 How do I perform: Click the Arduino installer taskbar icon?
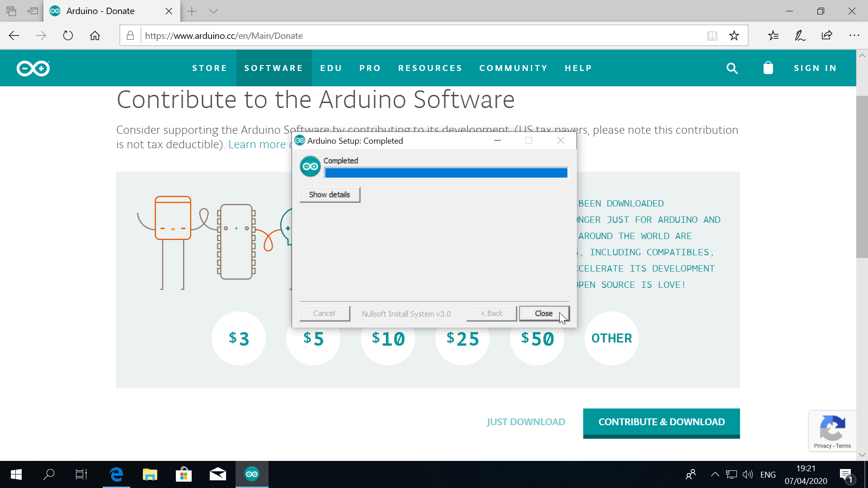[252, 474]
